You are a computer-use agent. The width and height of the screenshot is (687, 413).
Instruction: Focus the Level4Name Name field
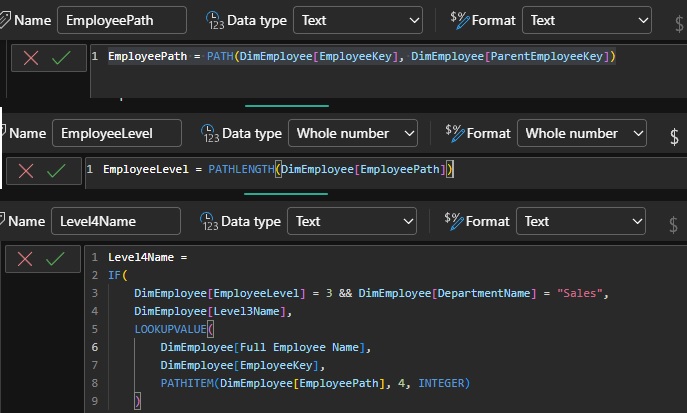pyautogui.click(x=116, y=221)
